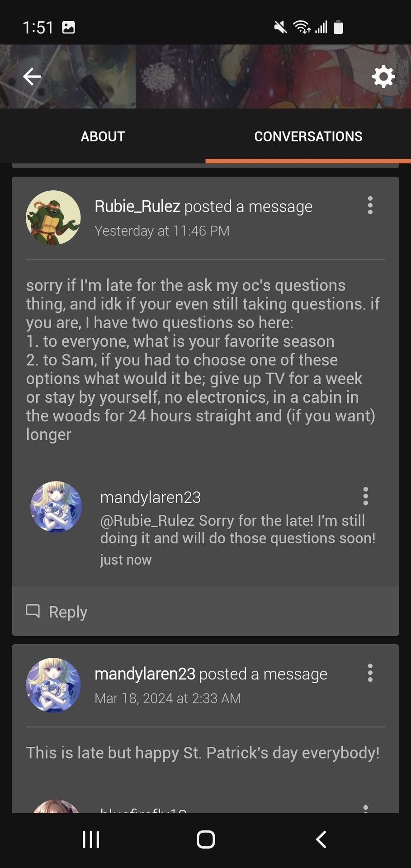Tap the back arrow in the header

click(32, 76)
